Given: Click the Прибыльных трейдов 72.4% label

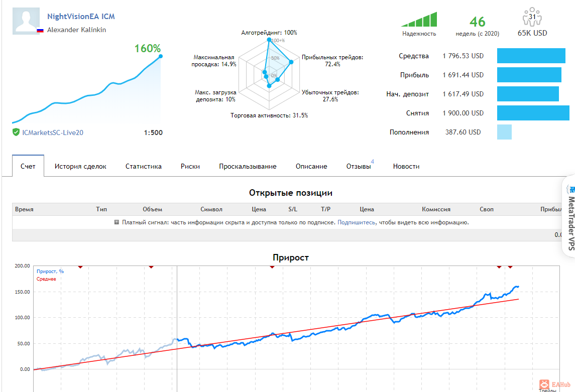Looking at the screenshot, I should point(332,61).
